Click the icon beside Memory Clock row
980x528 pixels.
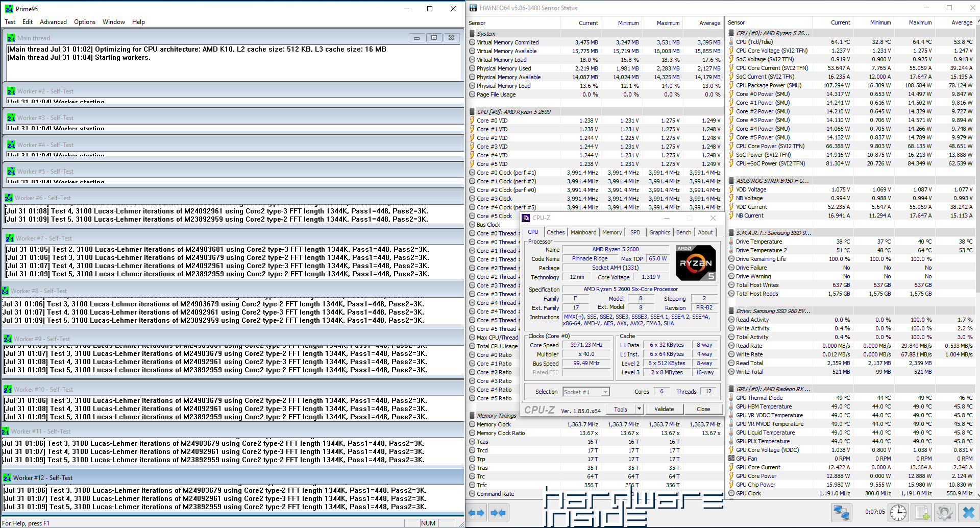(x=472, y=424)
